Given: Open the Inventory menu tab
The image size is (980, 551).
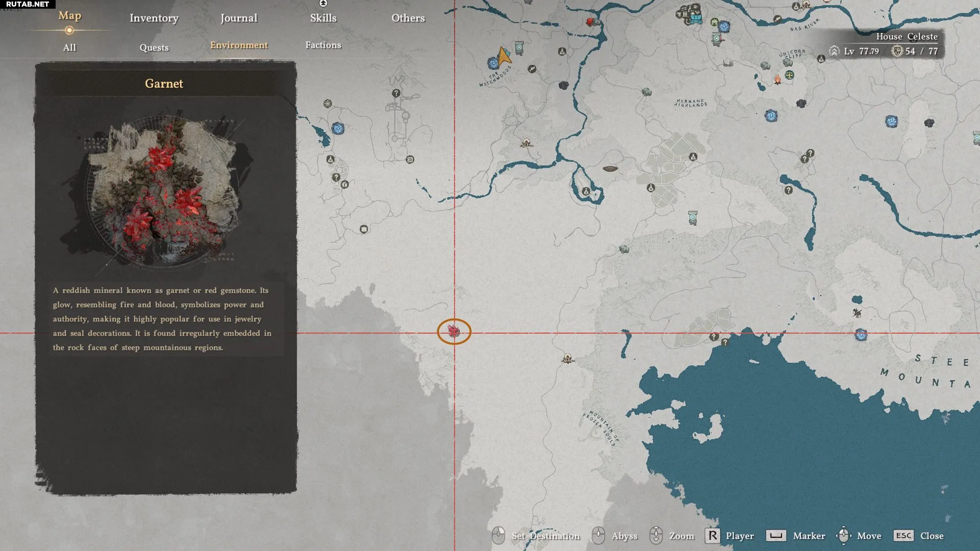Looking at the screenshot, I should pos(154,18).
